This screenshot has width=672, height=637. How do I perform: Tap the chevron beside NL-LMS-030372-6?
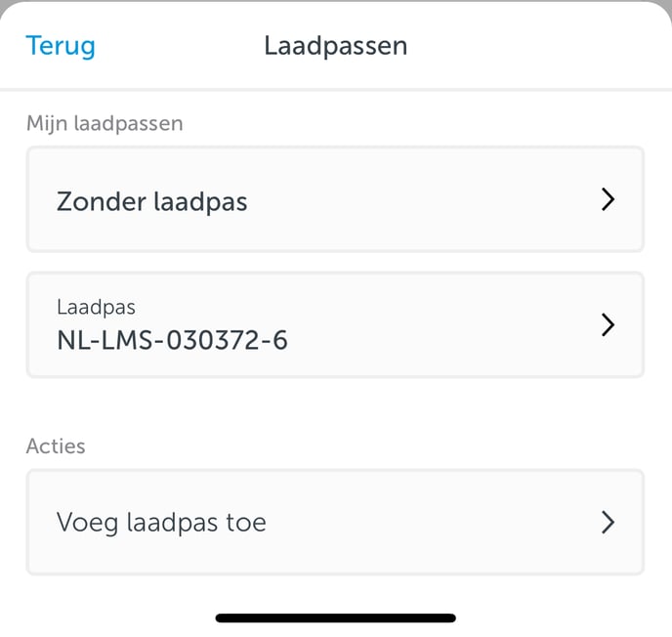click(x=608, y=324)
